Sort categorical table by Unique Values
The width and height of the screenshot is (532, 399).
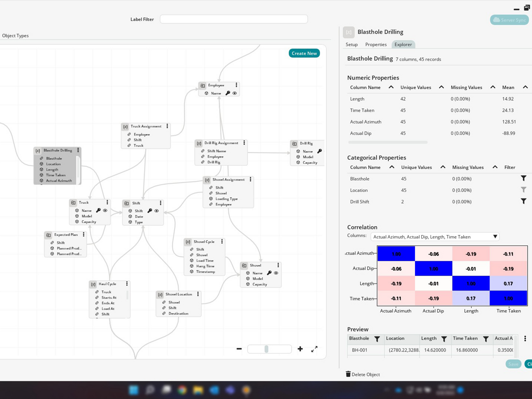443,167
